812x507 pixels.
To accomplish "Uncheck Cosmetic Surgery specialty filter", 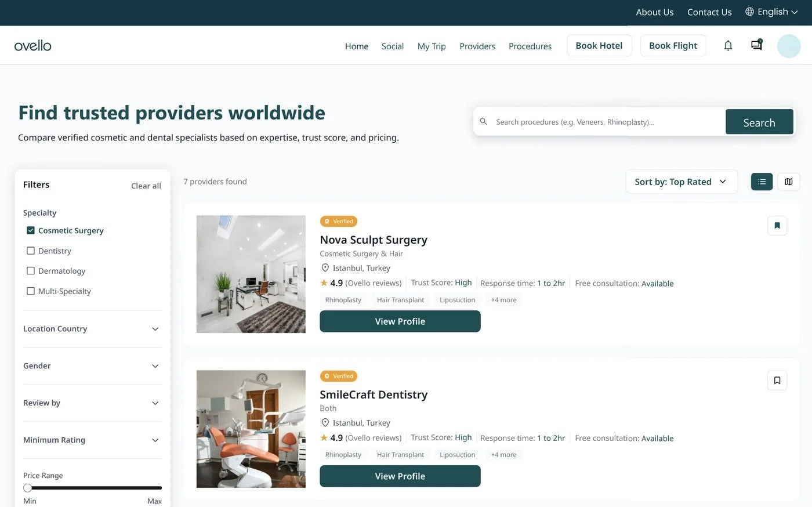I will (x=31, y=230).
